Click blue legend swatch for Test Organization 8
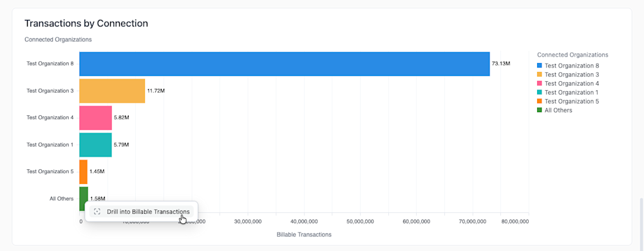This screenshot has width=644, height=251. tap(540, 66)
